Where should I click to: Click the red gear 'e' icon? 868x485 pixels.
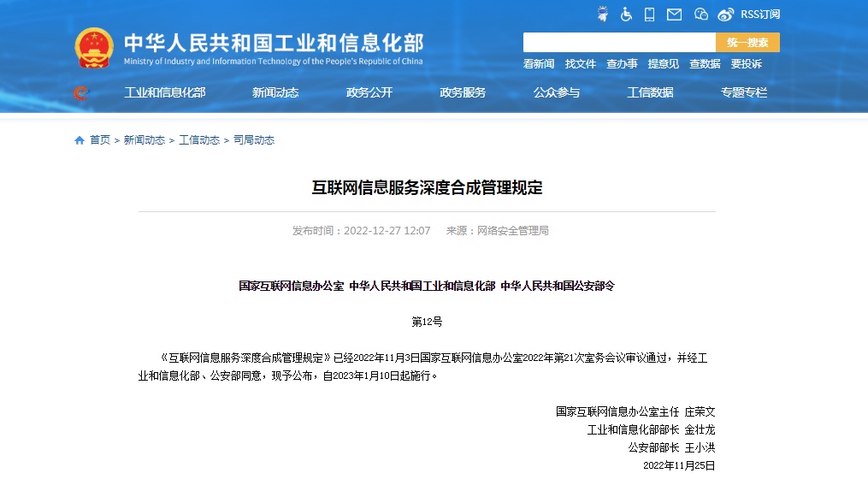click(81, 93)
